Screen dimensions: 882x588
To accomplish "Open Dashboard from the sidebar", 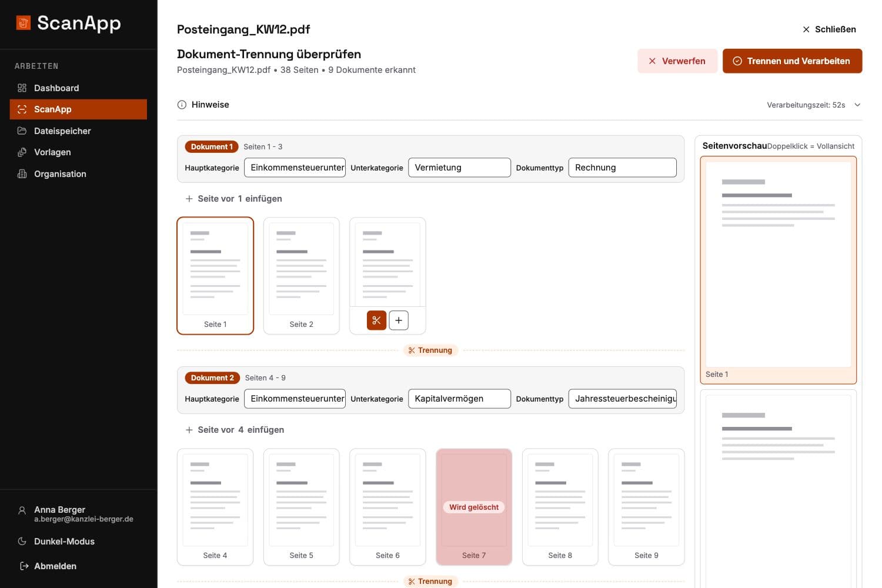I will coord(78,88).
